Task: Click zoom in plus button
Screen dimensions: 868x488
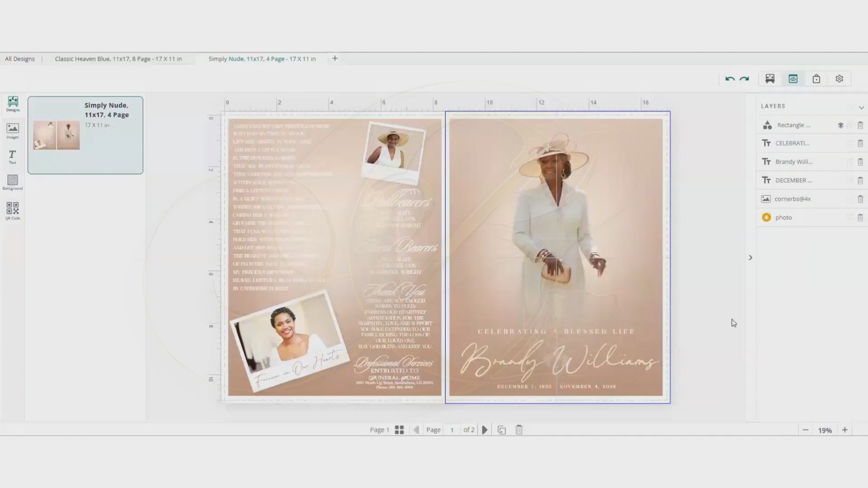Action: coord(844,430)
